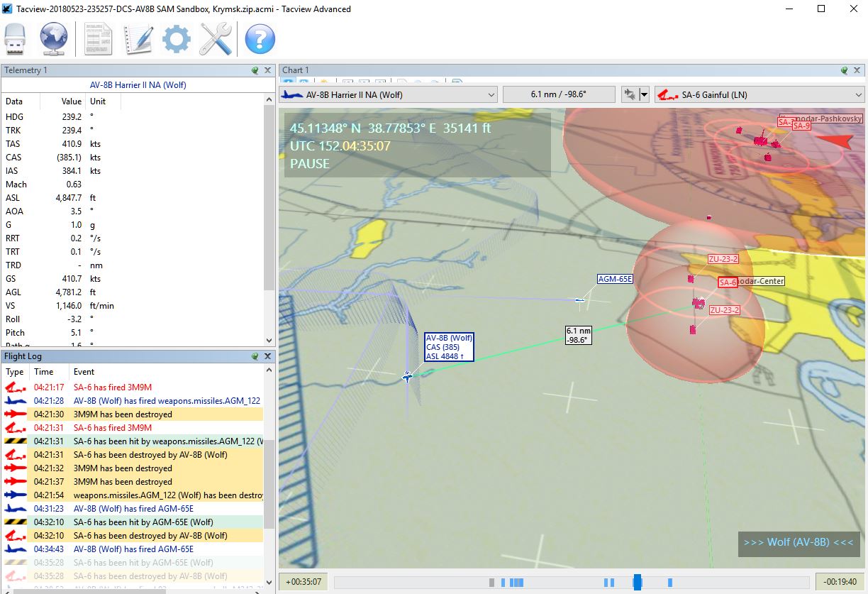
Task: Click the -00:19:40 remaining time field
Action: (x=840, y=582)
